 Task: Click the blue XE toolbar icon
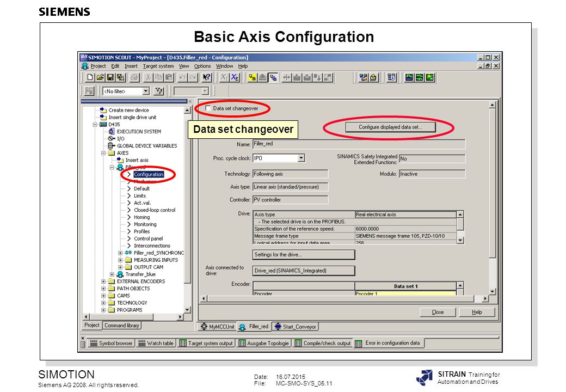pyautogui.click(x=235, y=78)
